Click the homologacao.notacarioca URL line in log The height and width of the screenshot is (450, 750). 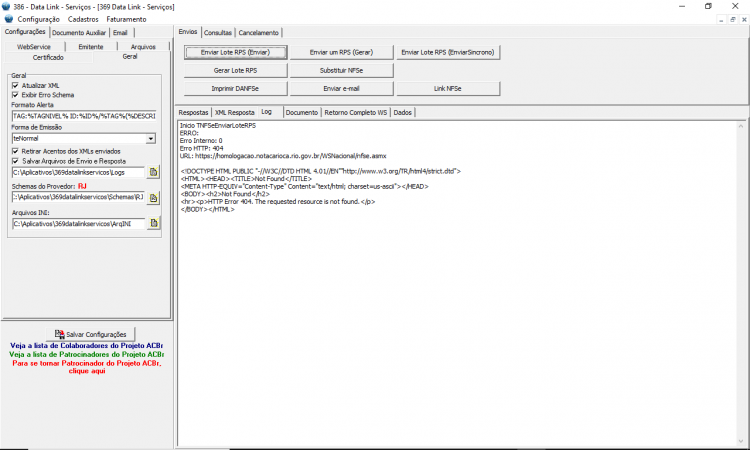[x=283, y=156]
